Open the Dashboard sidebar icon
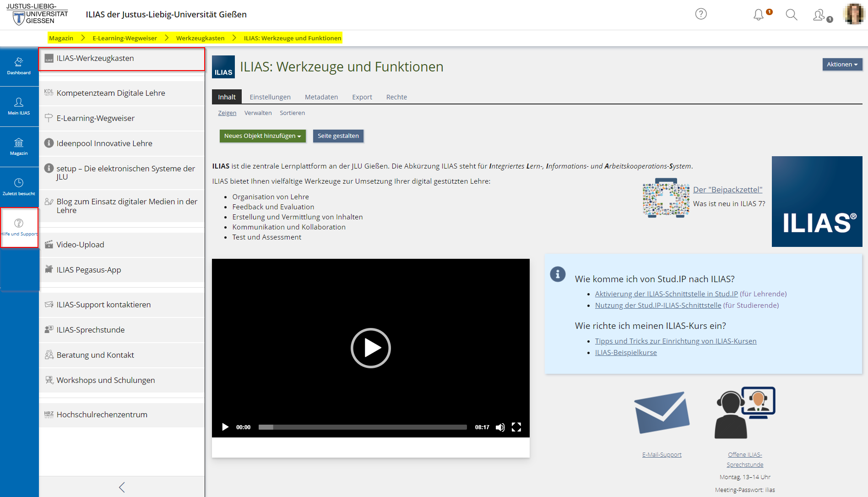Screen dimensions: 868x497 pos(19,66)
